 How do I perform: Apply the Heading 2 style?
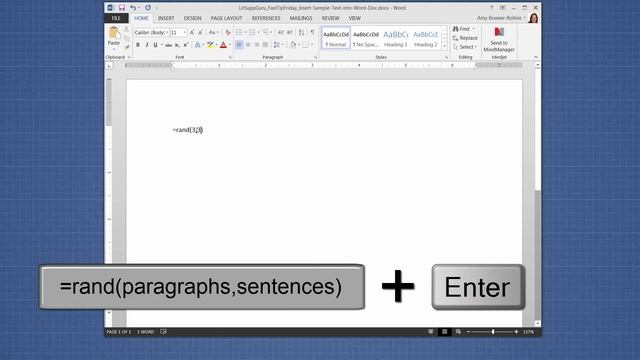tap(426, 38)
